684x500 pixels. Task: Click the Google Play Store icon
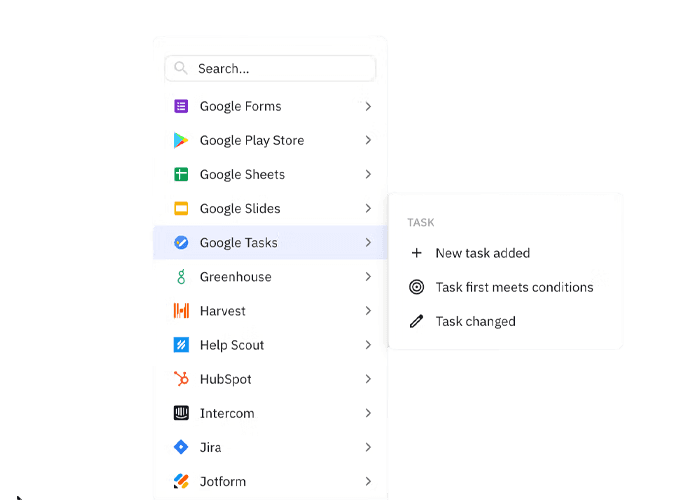pyautogui.click(x=181, y=140)
